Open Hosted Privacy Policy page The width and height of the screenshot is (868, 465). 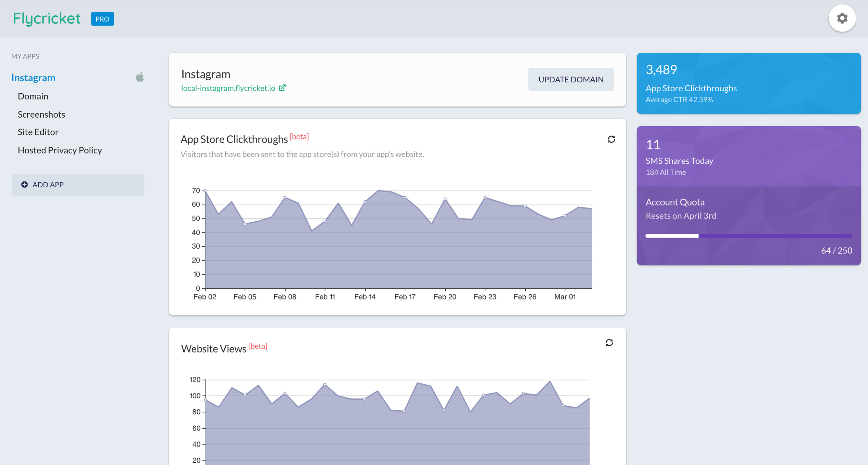click(x=60, y=150)
